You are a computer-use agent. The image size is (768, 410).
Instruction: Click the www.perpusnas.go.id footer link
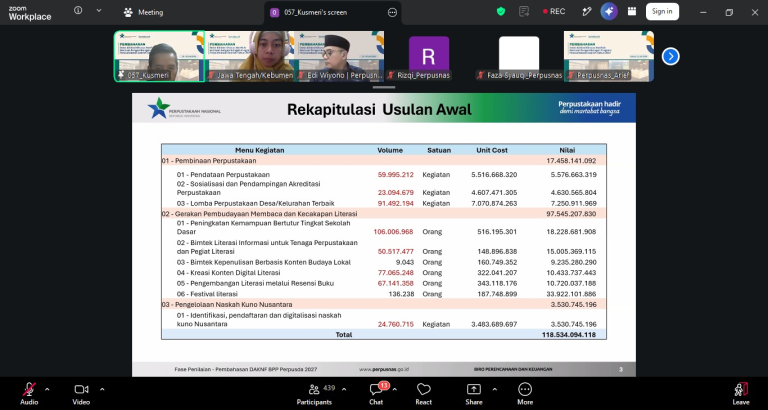tap(384, 369)
